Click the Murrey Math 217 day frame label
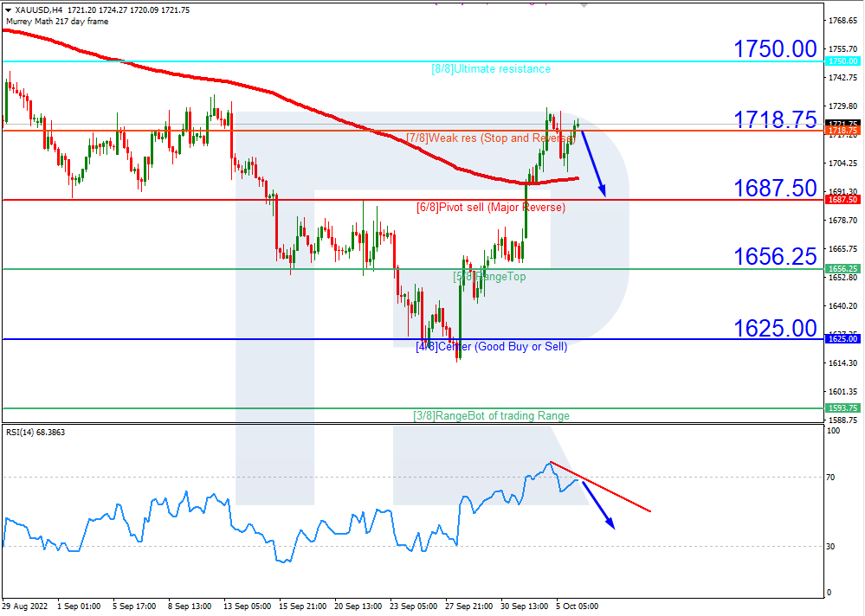Image resolution: width=865 pixels, height=616 pixels. (58, 21)
